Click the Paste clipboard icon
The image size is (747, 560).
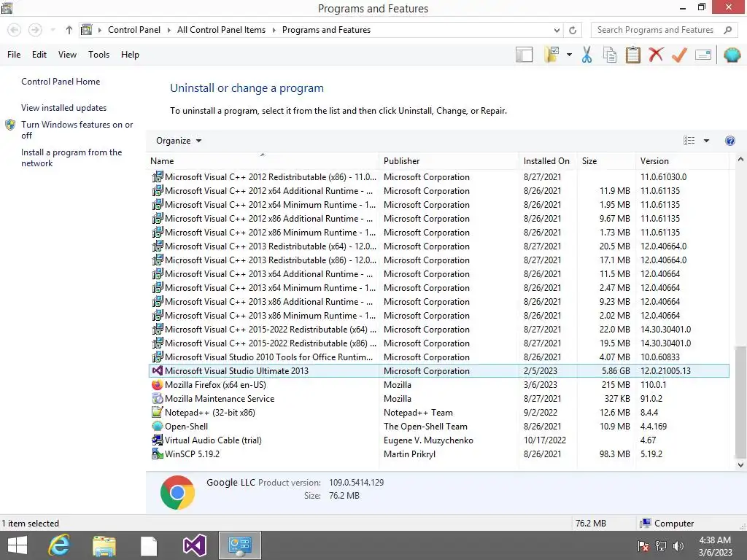coord(632,55)
